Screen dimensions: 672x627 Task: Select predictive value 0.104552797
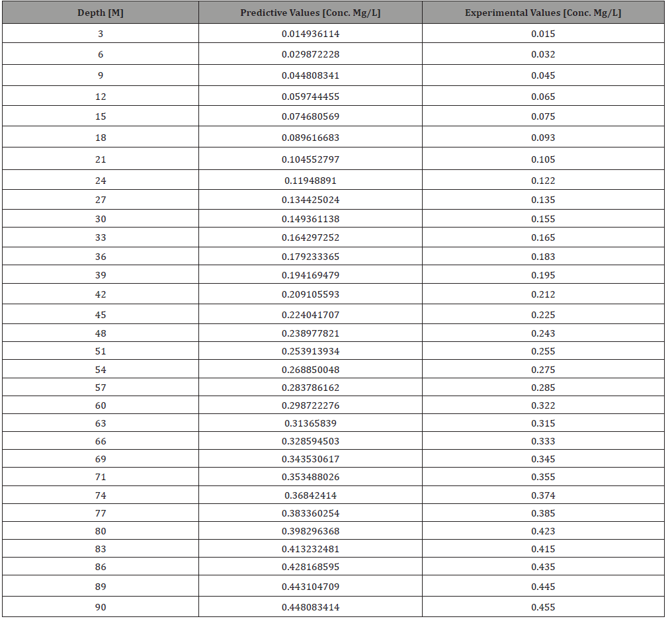[x=310, y=159]
